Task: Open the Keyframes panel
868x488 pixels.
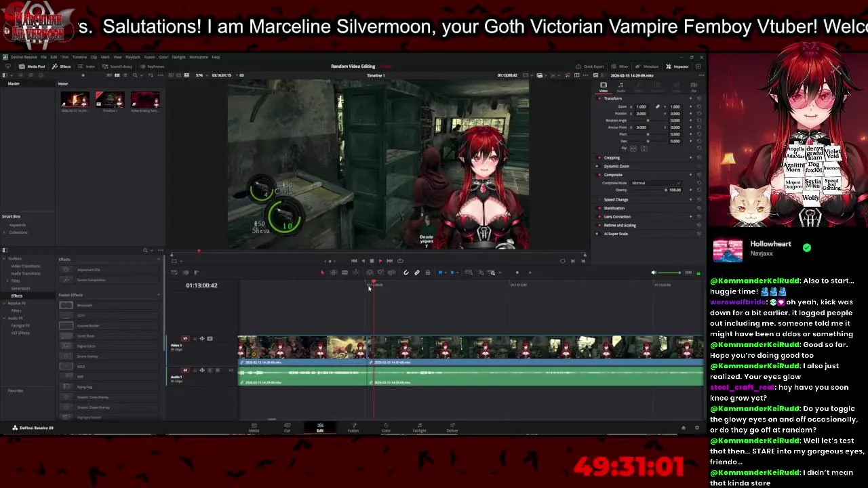Action: (x=152, y=66)
